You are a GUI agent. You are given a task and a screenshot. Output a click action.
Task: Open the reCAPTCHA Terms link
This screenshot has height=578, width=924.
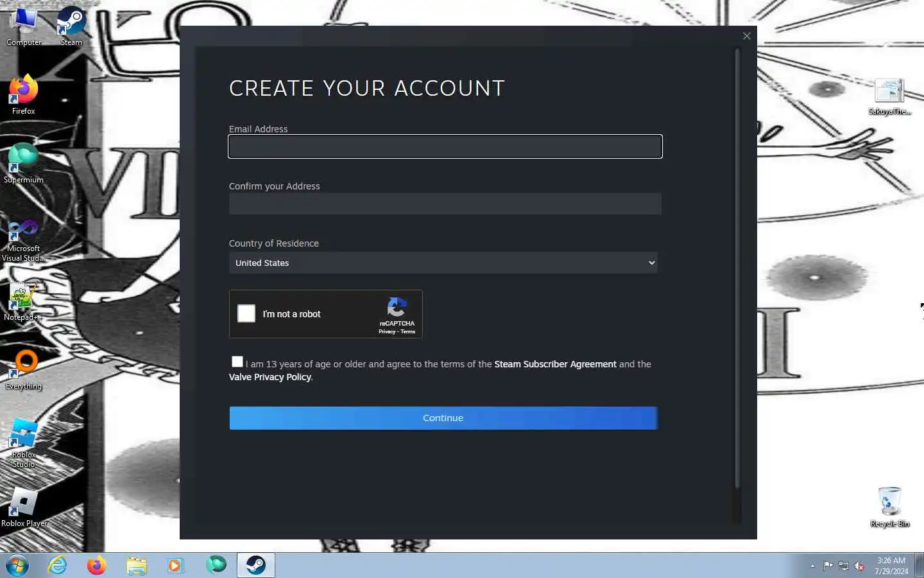tap(408, 331)
